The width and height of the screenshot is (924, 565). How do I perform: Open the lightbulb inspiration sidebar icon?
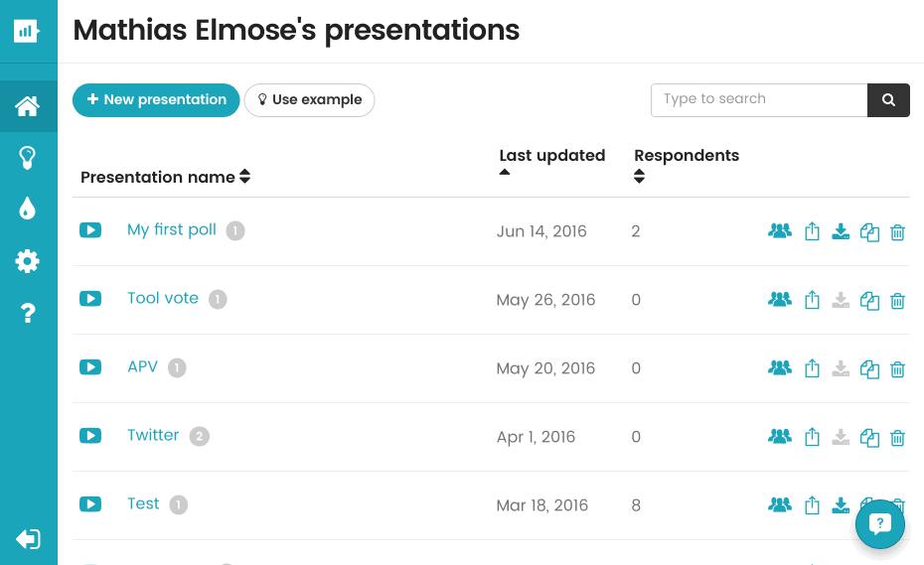28,158
